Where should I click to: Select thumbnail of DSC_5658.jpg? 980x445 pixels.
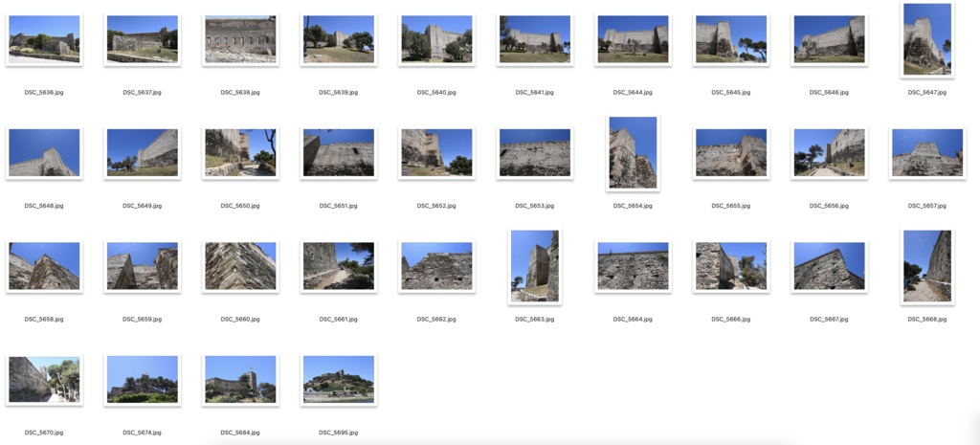44,266
